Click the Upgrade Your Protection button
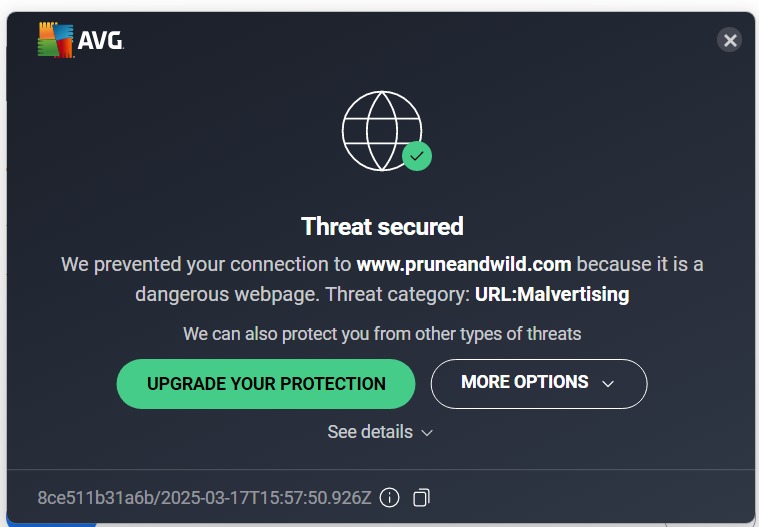Screen dimensions: 759x527 pyautogui.click(x=266, y=384)
